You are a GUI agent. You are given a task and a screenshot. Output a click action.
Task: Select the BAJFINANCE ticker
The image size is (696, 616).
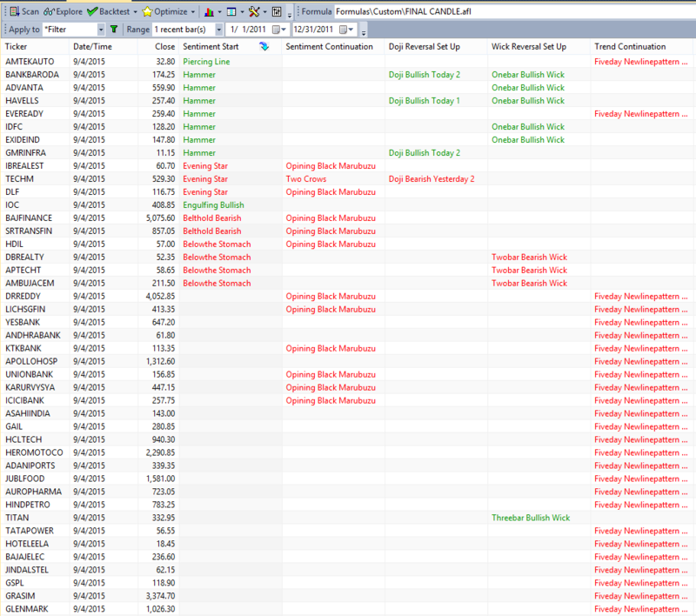[x=29, y=218]
